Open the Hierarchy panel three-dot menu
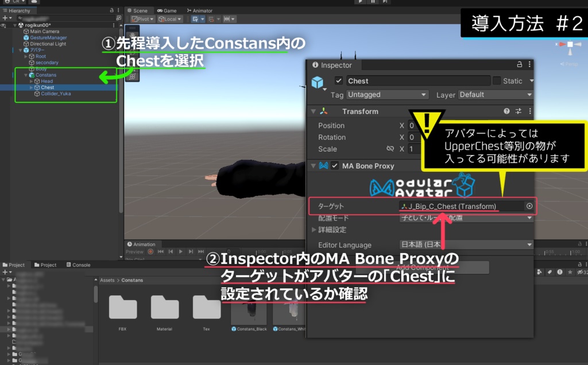This screenshot has height=365, width=588. click(118, 10)
